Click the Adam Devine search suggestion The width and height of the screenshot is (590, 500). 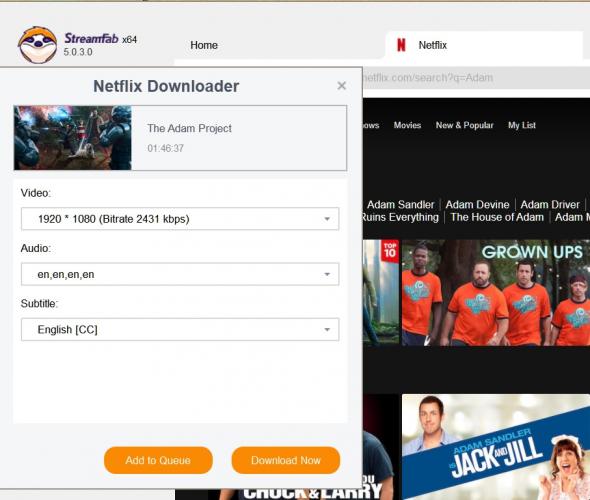(x=477, y=205)
